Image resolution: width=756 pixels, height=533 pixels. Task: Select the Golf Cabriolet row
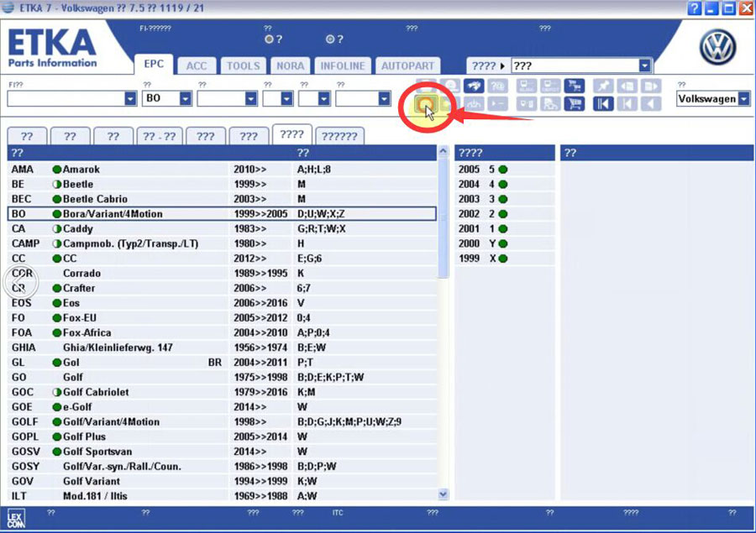tap(222, 392)
